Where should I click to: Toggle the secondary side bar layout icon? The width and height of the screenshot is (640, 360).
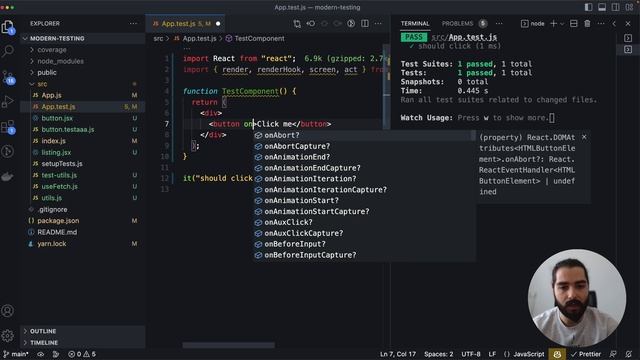616,7
